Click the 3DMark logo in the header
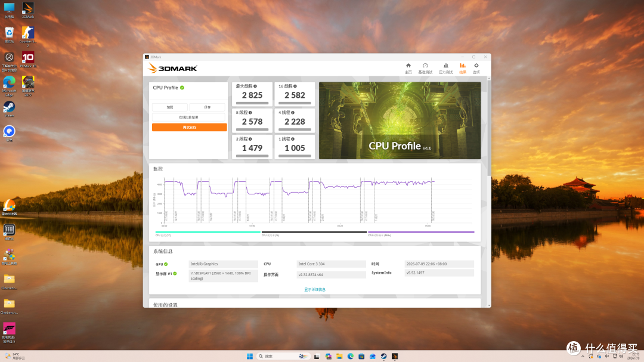Viewport: 644px width, 362px height. [x=172, y=68]
